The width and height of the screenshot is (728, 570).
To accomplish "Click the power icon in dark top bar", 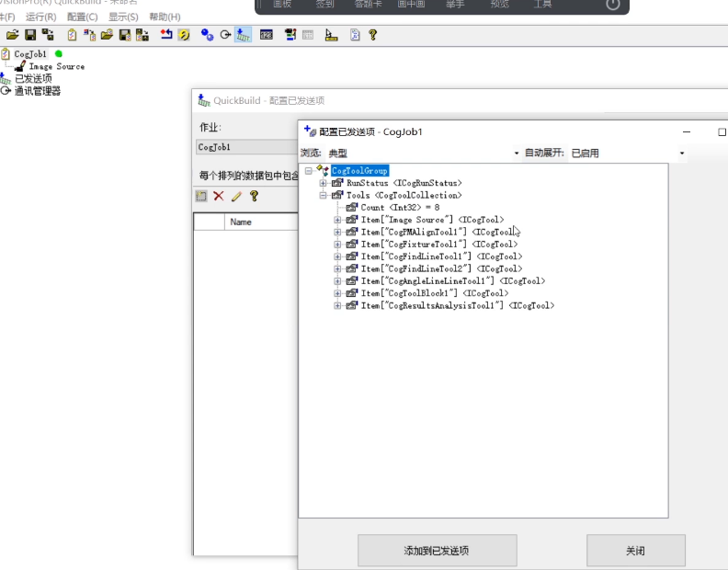I will click(613, 5).
